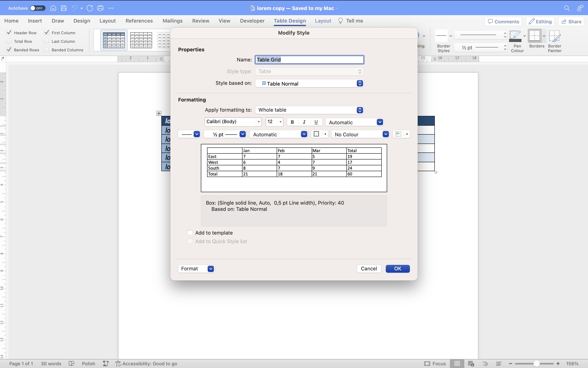Open the ½ pt line weight dropdown in dialog

pos(225,134)
